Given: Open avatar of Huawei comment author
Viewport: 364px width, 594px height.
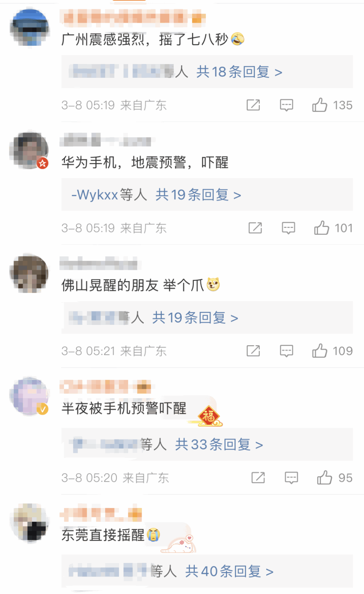Looking at the screenshot, I should click(30, 149).
